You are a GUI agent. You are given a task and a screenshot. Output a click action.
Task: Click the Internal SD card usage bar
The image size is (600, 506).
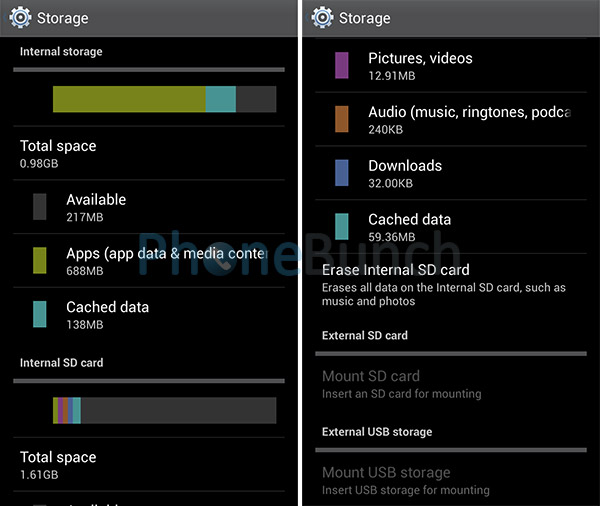click(165, 410)
